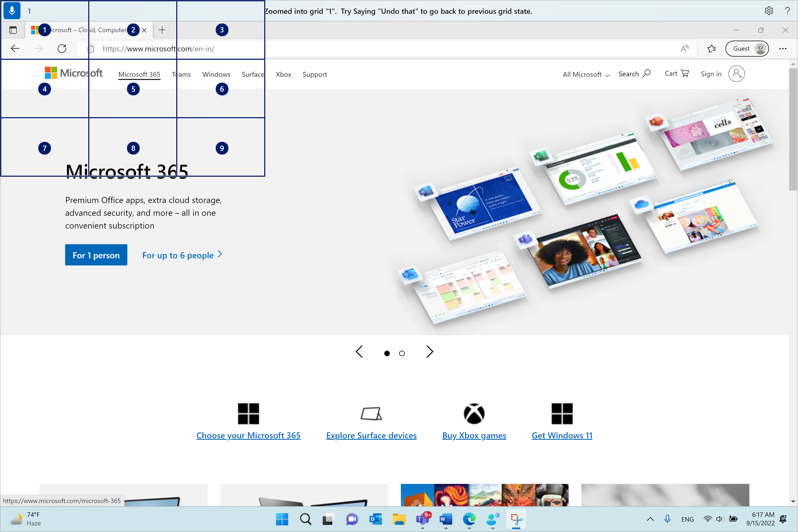The image size is (798, 532).
Task: Click the Microsoft Teams taskbar icon
Action: point(422,519)
